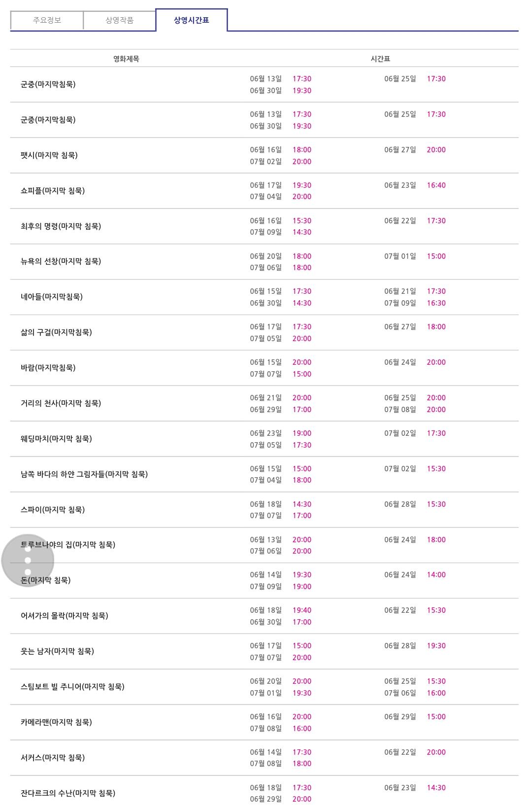This screenshot has width=532, height=810.
Task: Select 잔다르크의 수난 06월 23일 14:30 showtime
Action: tap(436, 788)
